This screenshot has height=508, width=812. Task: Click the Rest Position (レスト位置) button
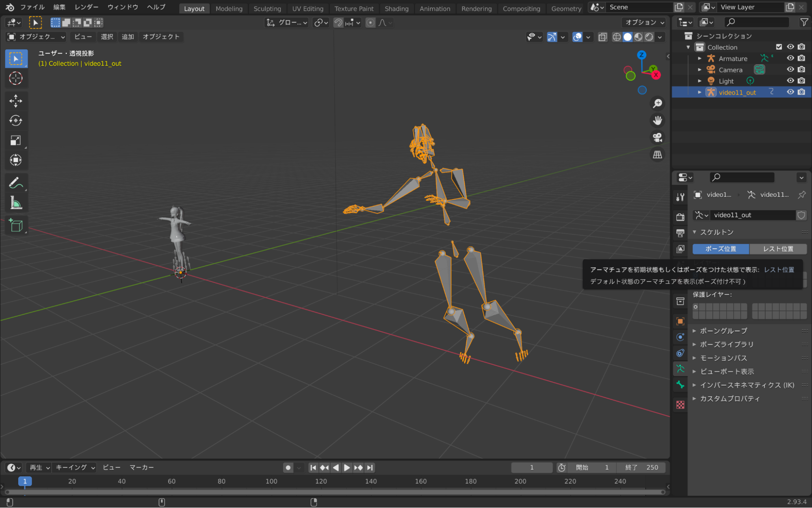pos(778,249)
